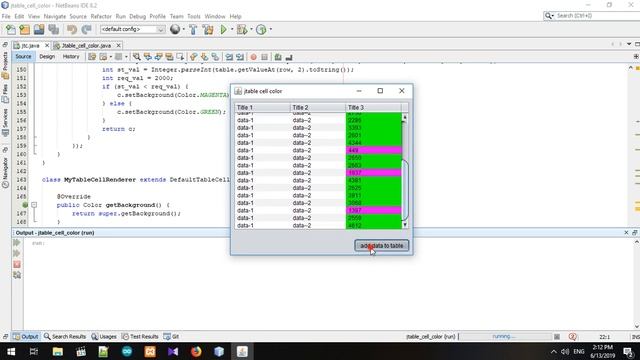Click the Title 1 column header

click(262, 107)
